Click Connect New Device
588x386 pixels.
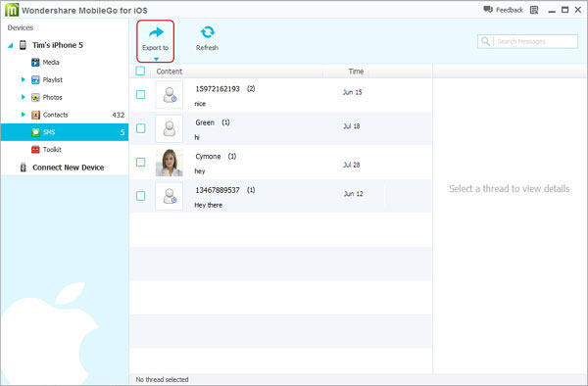point(68,168)
